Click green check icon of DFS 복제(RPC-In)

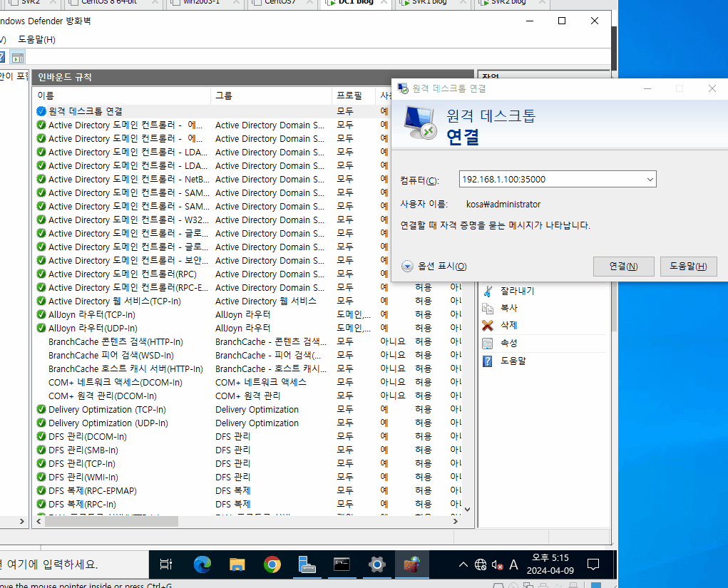[x=41, y=504]
